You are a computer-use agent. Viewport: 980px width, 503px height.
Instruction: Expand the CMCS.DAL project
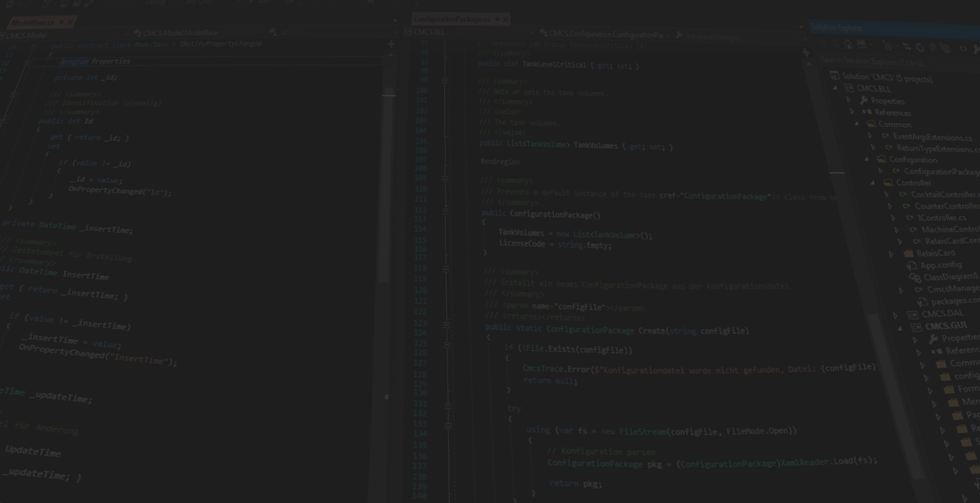click(x=895, y=315)
